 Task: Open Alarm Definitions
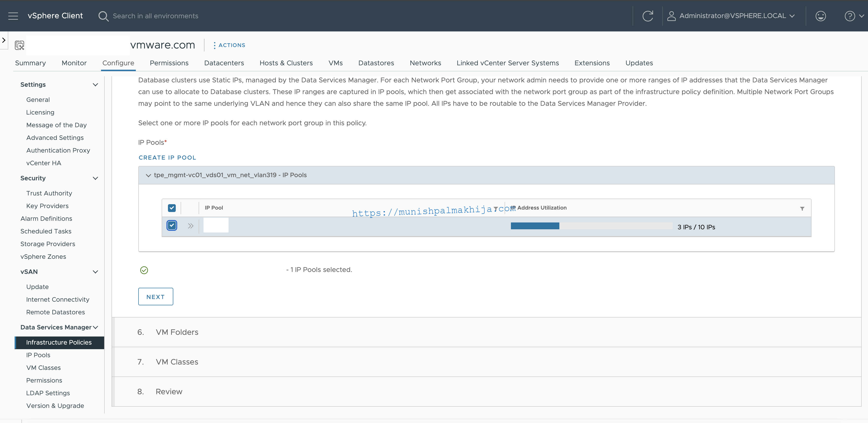(46, 219)
